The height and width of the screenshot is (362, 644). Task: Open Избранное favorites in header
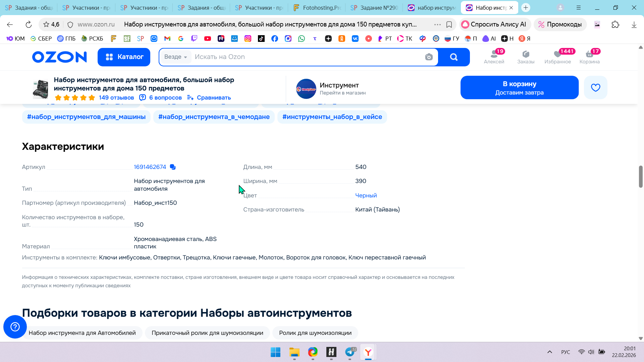(557, 57)
